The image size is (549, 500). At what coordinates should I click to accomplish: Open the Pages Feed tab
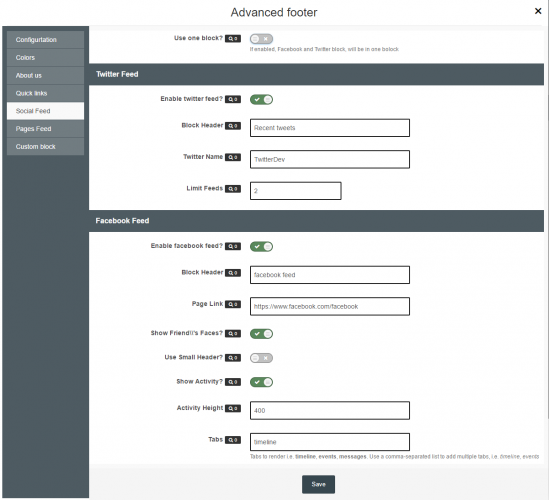pyautogui.click(x=45, y=129)
